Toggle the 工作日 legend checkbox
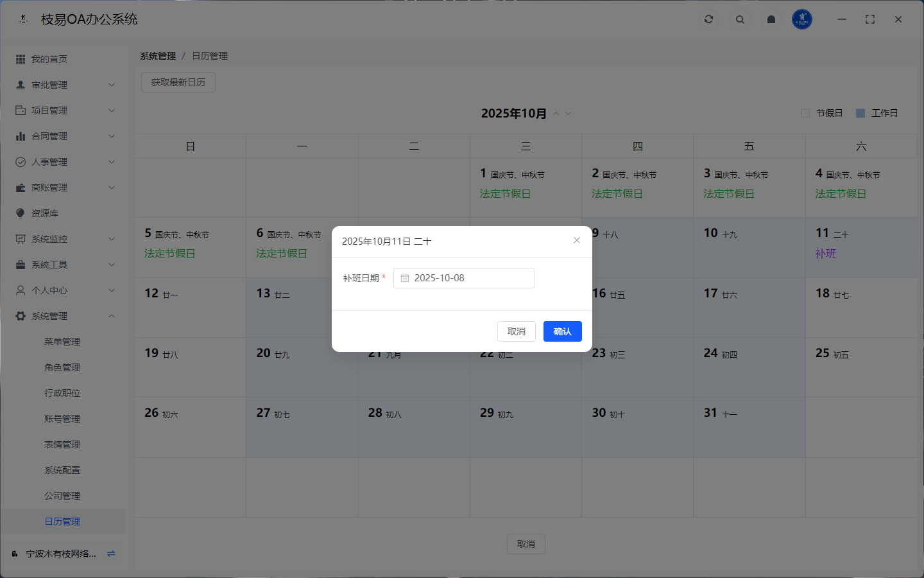Screen dimensions: 924x578 pyautogui.click(x=860, y=113)
